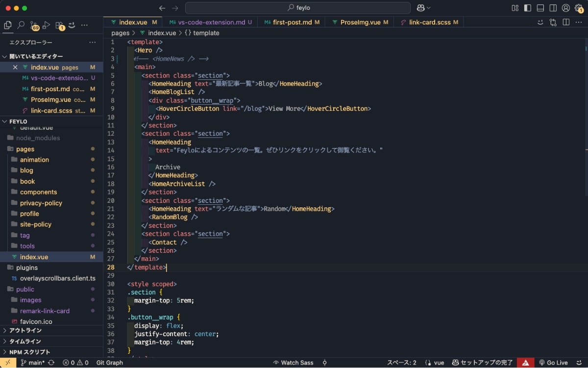Expand the components folder under pages

click(x=51, y=192)
